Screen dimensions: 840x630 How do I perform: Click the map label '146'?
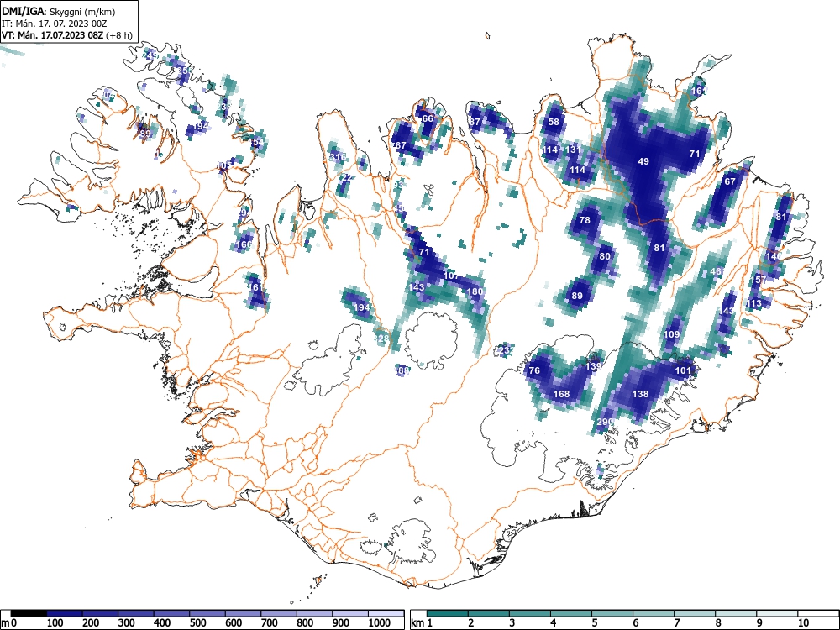click(774, 256)
